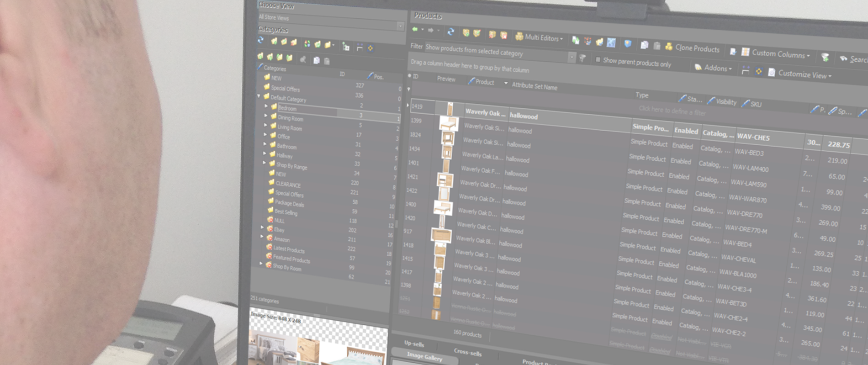
Task: Click the Search button
Action: [853, 59]
